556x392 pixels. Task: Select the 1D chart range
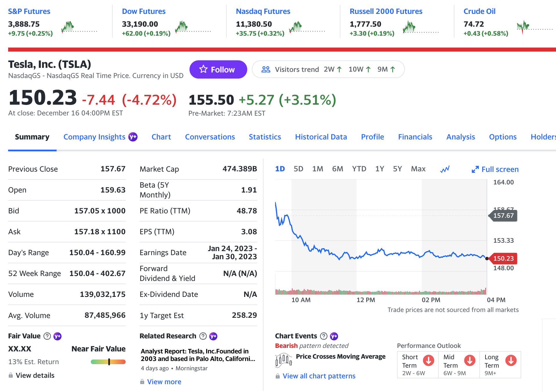(x=280, y=169)
